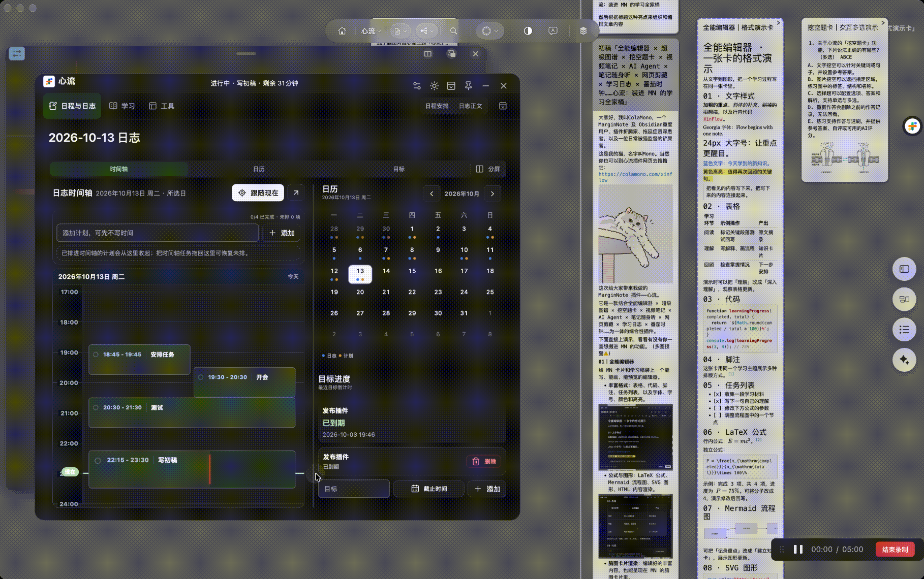Click the swap arrows icon at top left
924x579 pixels.
pos(17,53)
